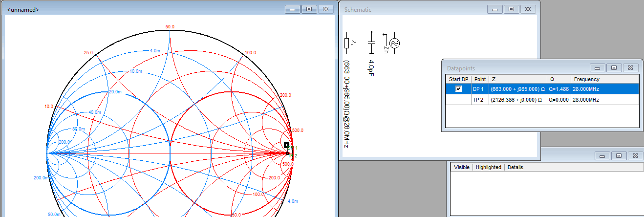Click the Details column header
The image size is (644, 217).
pos(515,167)
